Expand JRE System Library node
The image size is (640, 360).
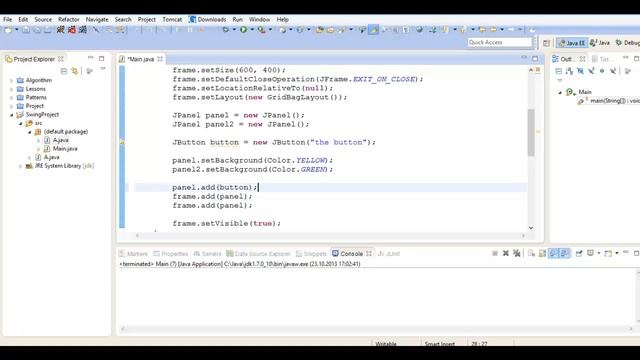point(20,166)
